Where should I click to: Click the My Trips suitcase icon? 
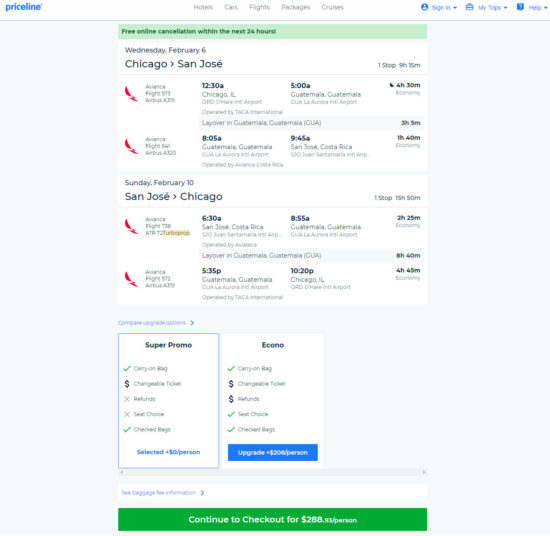coord(469,7)
